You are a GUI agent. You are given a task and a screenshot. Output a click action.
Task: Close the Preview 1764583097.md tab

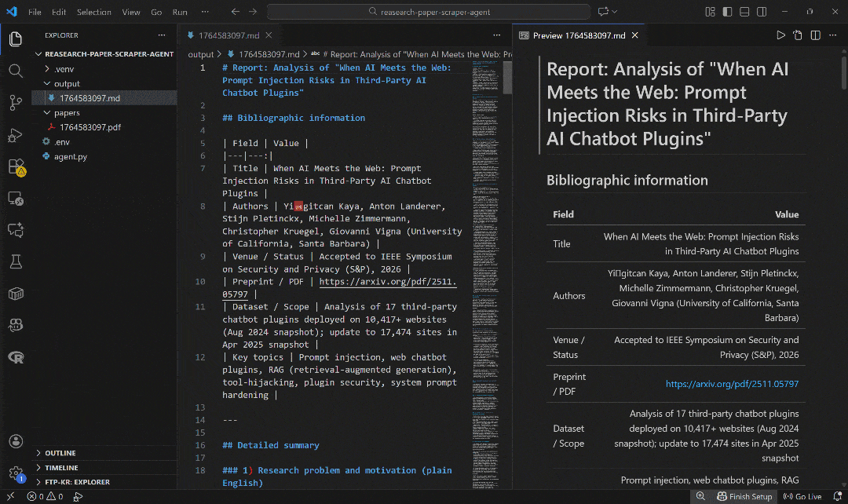tap(635, 35)
